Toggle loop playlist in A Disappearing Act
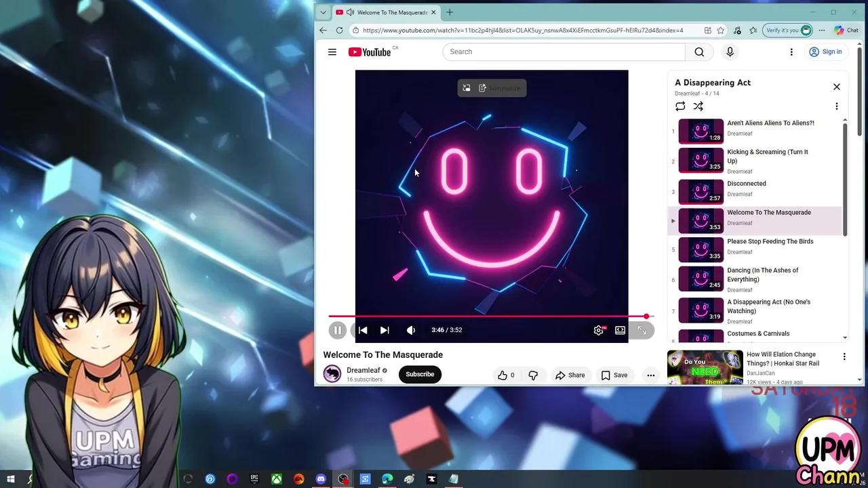The width and height of the screenshot is (868, 488). 680,106
